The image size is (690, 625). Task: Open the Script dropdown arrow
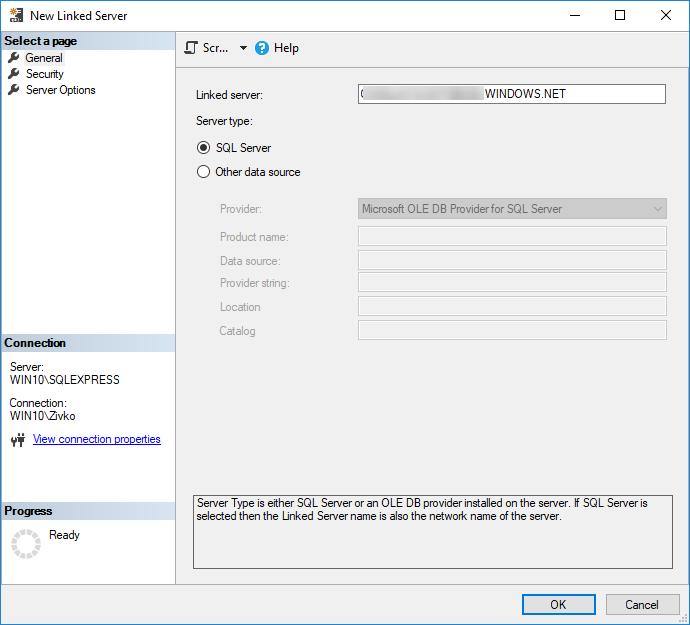point(243,48)
